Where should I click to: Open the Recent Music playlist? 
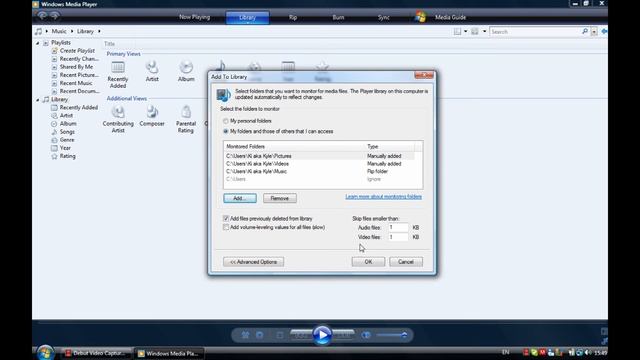point(76,83)
